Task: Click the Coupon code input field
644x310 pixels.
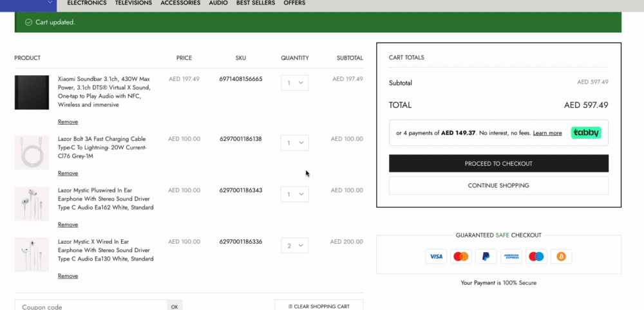Action: point(91,306)
